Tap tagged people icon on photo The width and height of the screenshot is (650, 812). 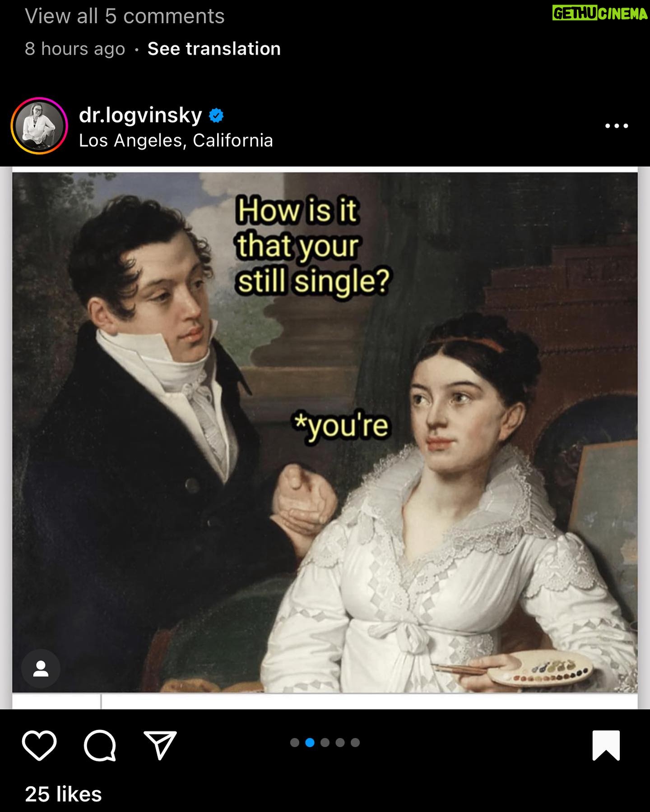pos(41,669)
